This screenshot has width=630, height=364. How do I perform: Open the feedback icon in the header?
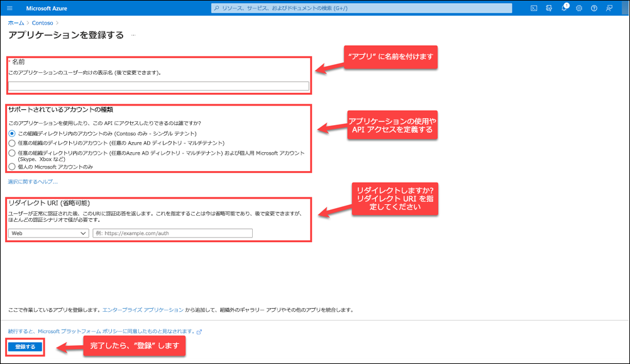pos(609,8)
